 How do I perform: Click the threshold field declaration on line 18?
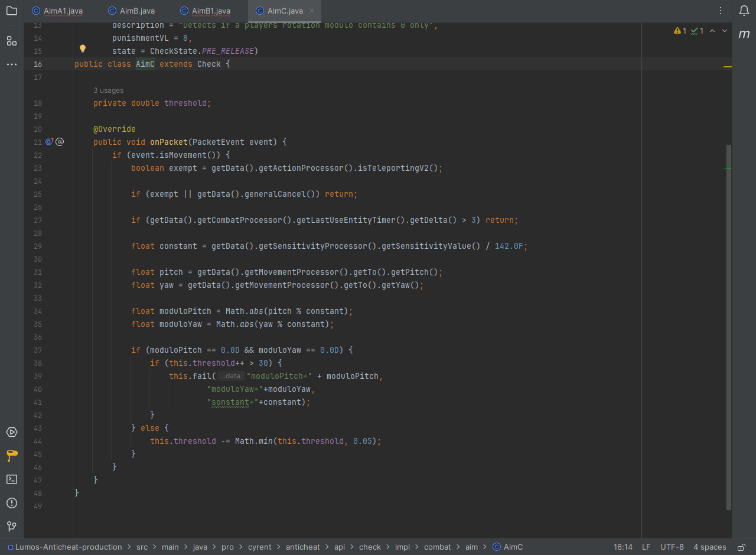[x=187, y=103]
